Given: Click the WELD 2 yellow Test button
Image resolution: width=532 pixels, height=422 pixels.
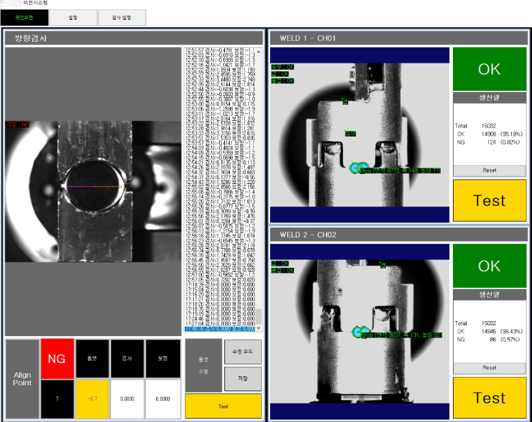Looking at the screenshot, I should pos(489,398).
